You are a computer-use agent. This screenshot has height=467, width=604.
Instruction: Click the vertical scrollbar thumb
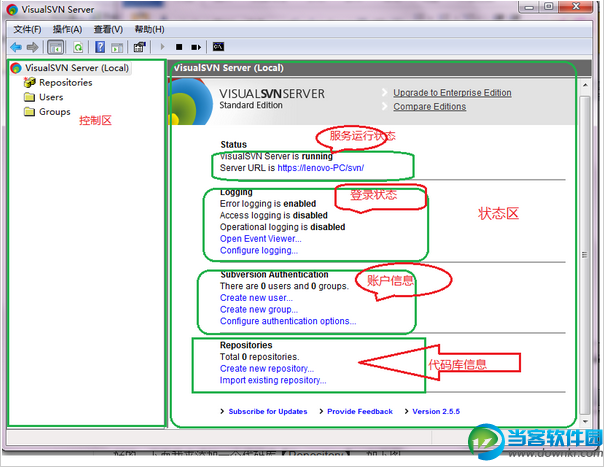pyautogui.click(x=585, y=254)
